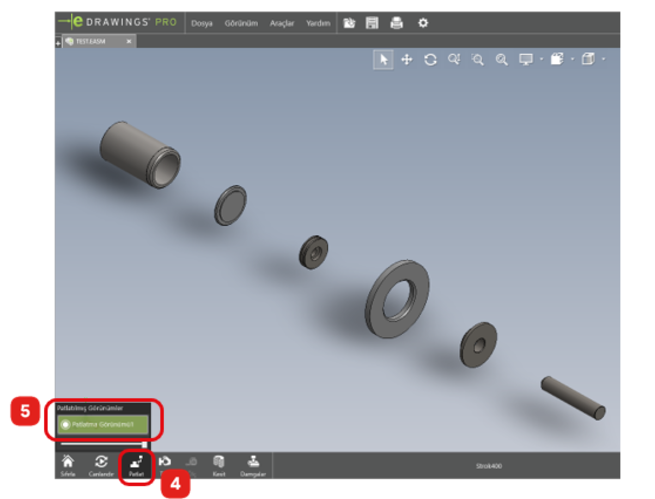
Task: Click the Sıfırla (reset) home icon
Action: (68, 465)
